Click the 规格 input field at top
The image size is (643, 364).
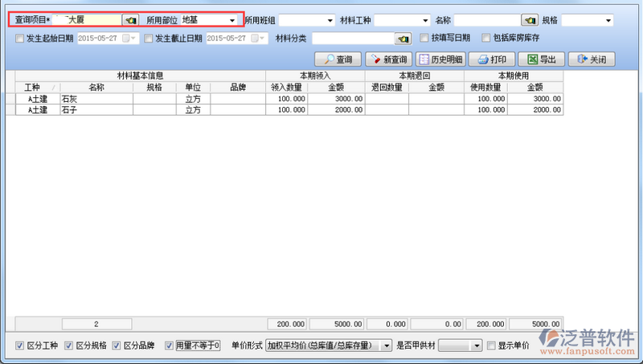587,20
